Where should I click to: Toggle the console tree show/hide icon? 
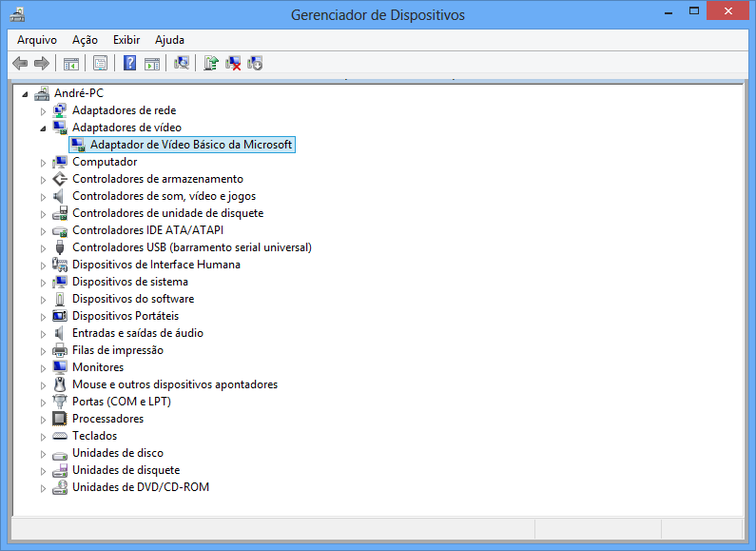pos(71,63)
